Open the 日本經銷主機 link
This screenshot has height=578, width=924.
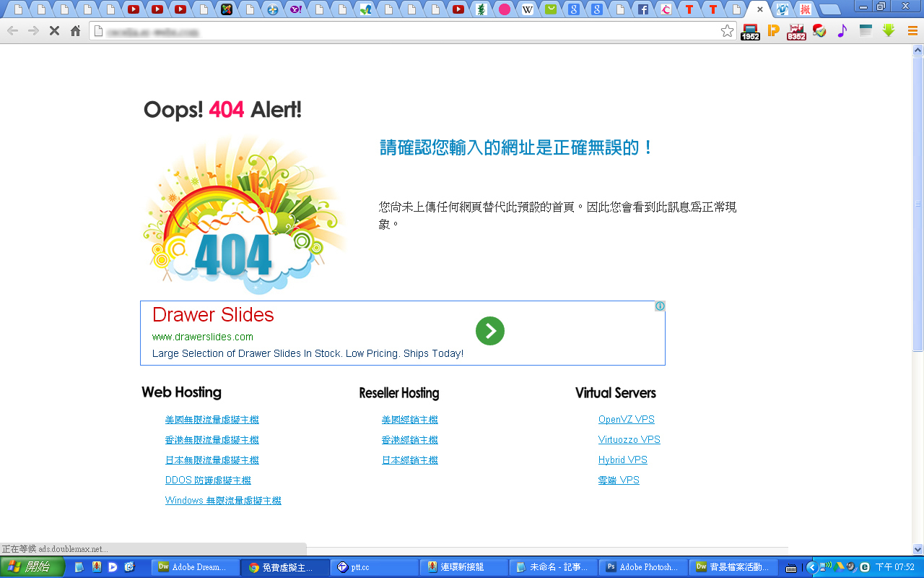(410, 460)
